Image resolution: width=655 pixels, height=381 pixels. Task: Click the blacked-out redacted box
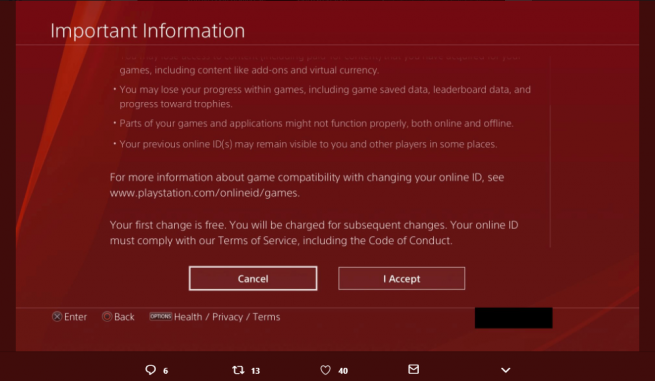point(513,318)
